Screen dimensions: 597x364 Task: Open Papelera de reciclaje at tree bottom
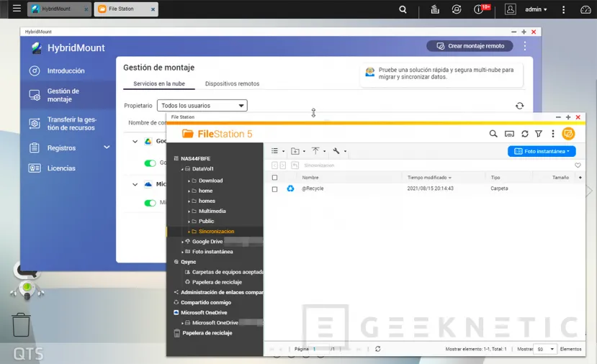click(x=207, y=333)
